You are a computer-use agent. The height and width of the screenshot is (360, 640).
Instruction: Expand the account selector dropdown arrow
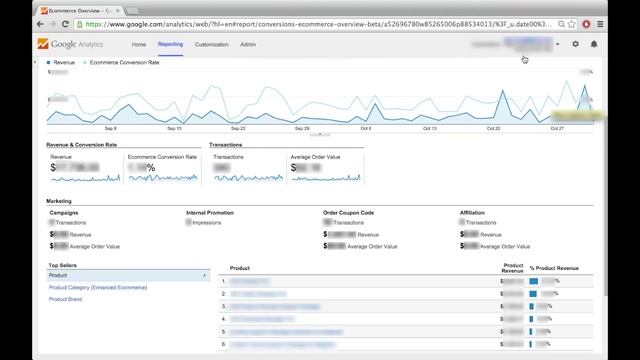[558, 44]
